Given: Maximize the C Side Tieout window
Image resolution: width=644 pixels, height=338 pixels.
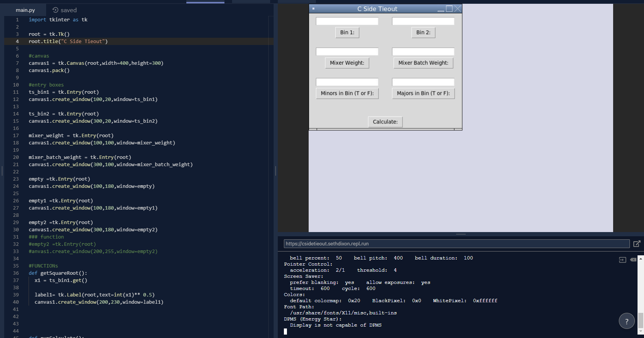Looking at the screenshot, I should click(x=449, y=8).
